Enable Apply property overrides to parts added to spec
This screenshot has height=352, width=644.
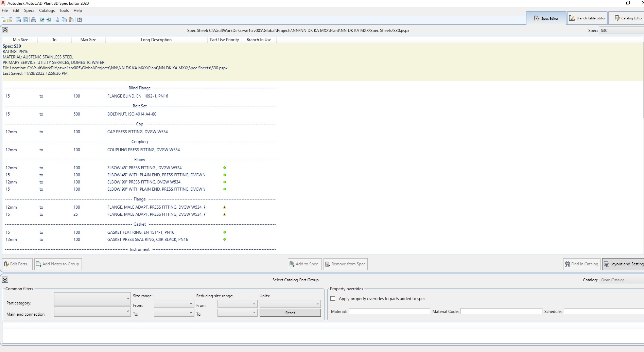coord(333,299)
